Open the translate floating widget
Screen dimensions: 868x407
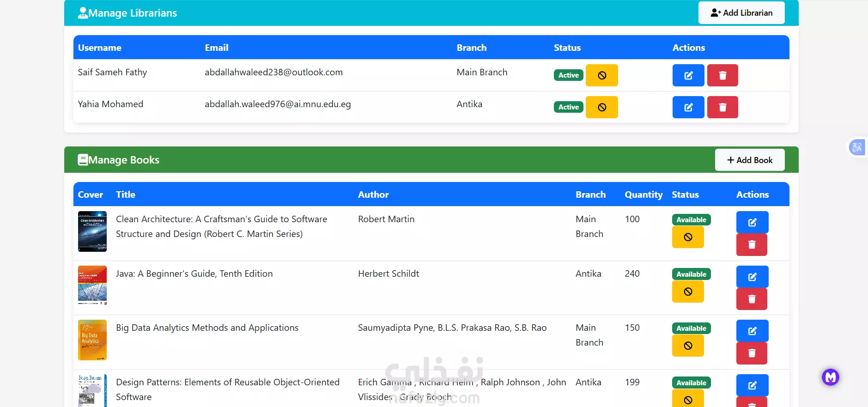[x=857, y=147]
